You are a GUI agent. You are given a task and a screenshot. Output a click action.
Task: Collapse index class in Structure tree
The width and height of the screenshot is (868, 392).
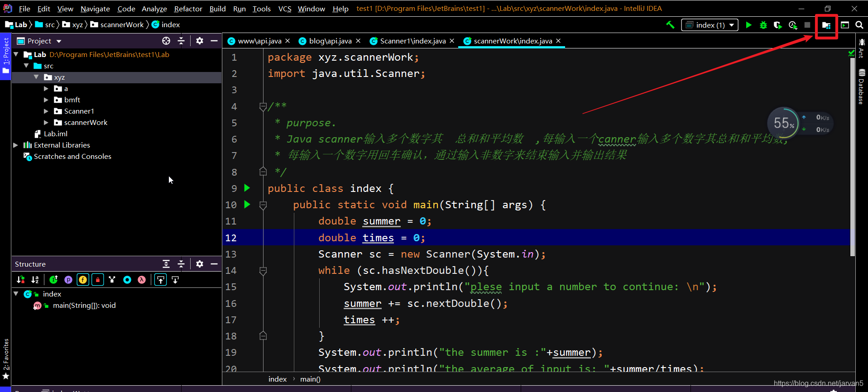coord(16,294)
